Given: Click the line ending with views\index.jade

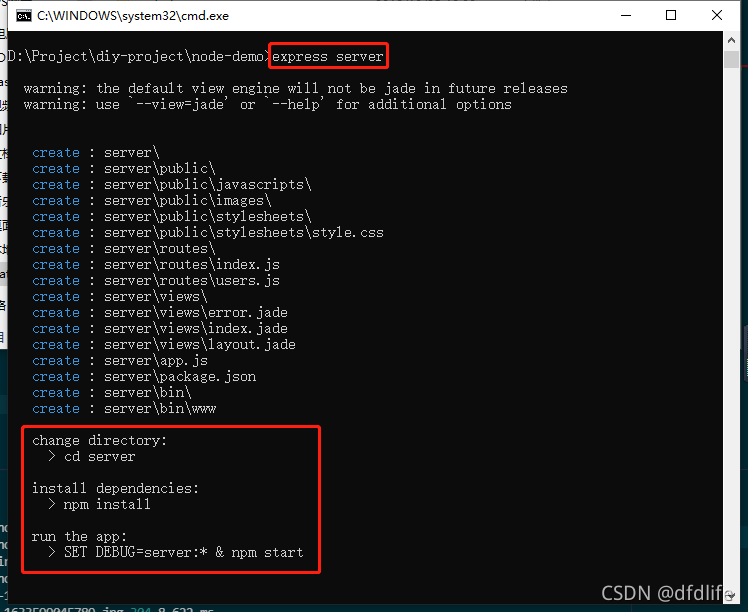Looking at the screenshot, I should click(x=160, y=329).
